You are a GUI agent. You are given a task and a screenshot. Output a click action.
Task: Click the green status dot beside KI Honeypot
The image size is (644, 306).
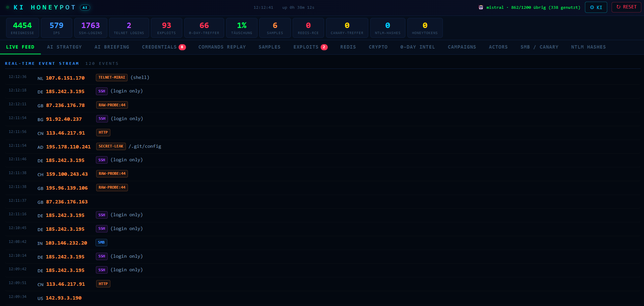[x=8, y=7]
